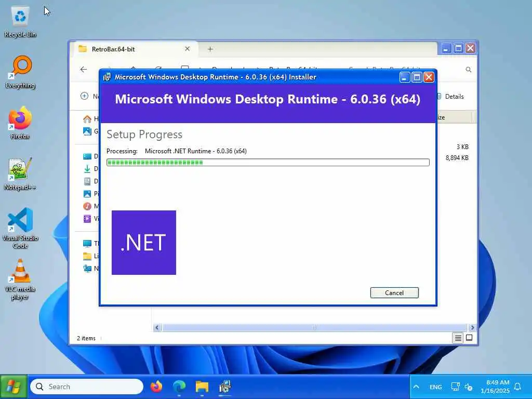532x399 pixels.
Task: Switch to the installer taskbar icon
Action: click(224, 387)
